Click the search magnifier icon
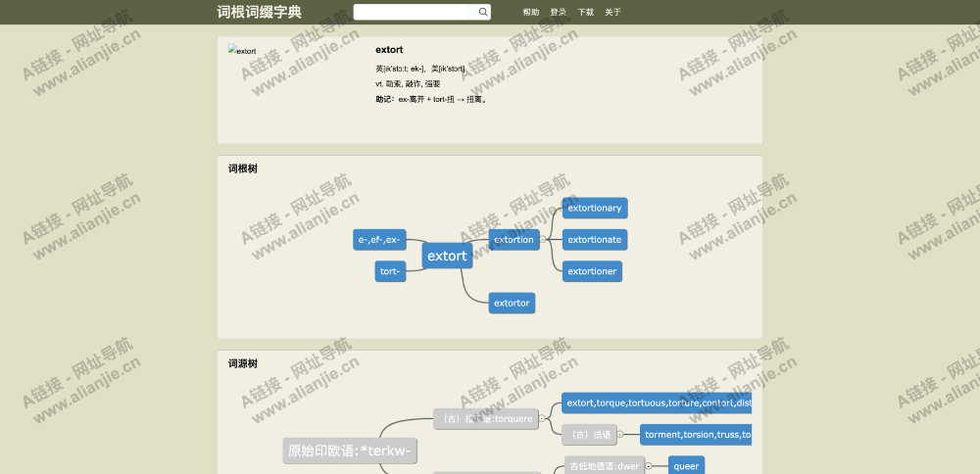This screenshot has height=474, width=980. [x=483, y=12]
